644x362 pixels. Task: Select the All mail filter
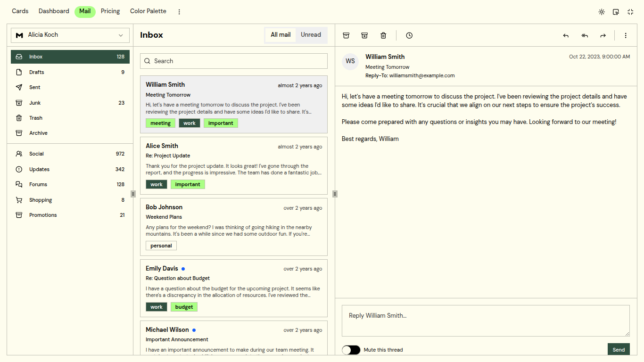click(281, 35)
